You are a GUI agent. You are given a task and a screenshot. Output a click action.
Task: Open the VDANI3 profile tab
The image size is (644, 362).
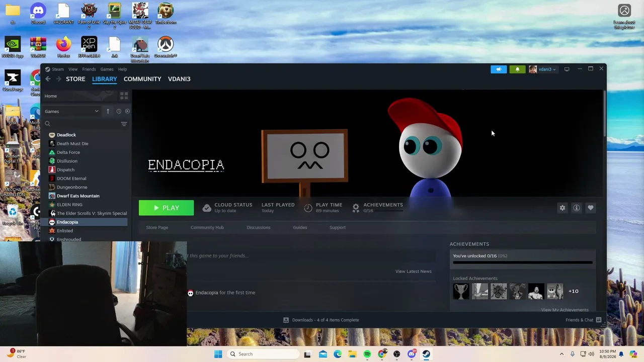coord(179,79)
